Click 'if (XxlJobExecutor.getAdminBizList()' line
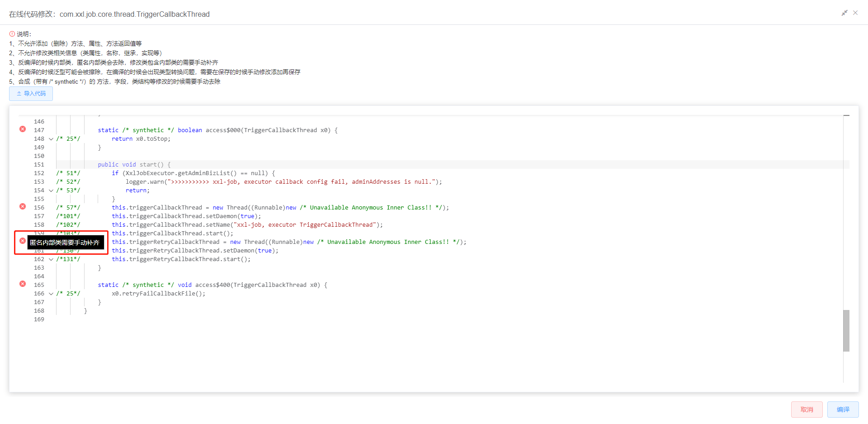868x424 pixels. pyautogui.click(x=193, y=173)
